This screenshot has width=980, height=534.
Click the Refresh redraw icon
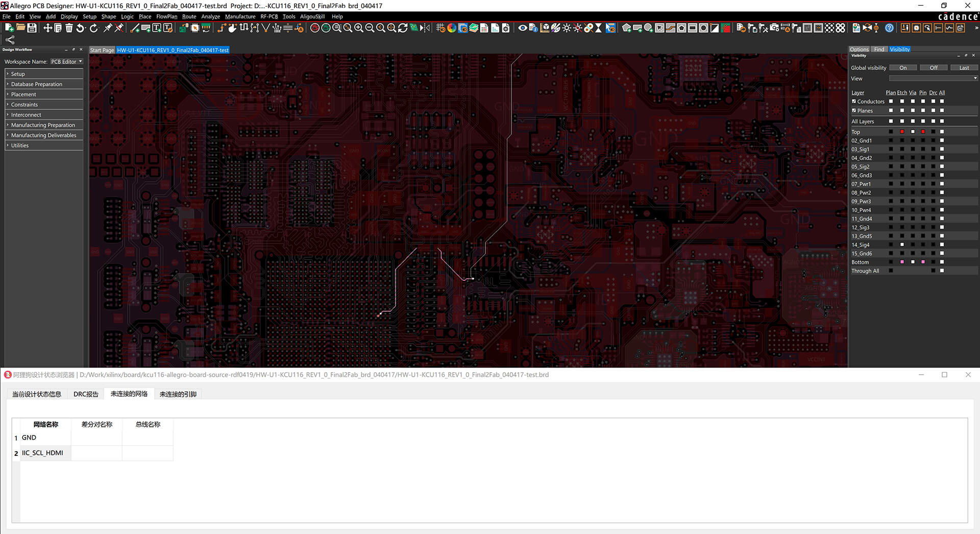tap(403, 28)
